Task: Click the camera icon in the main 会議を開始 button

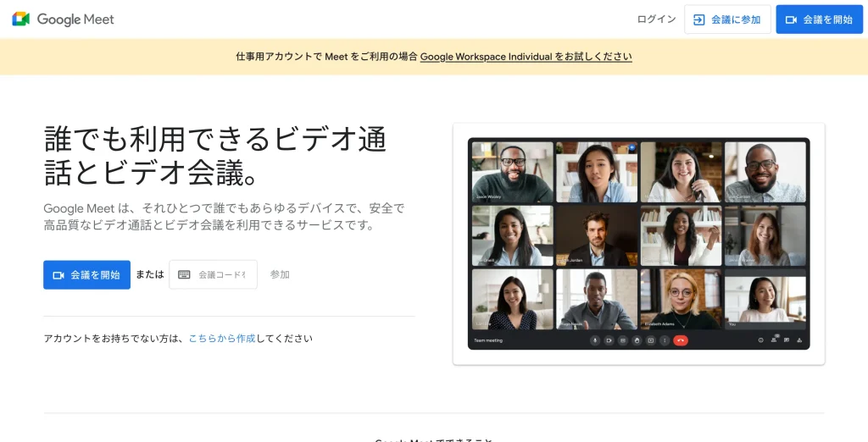Action: [x=58, y=275]
